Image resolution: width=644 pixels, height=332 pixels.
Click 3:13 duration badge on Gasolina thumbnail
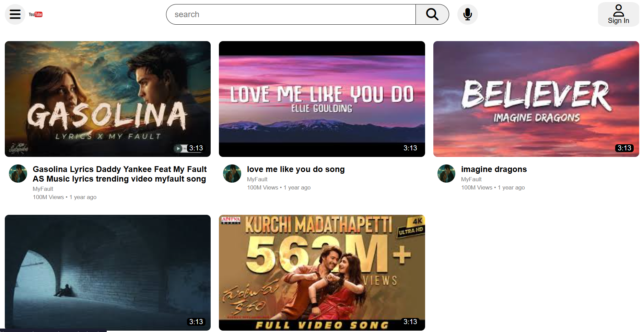pyautogui.click(x=196, y=148)
